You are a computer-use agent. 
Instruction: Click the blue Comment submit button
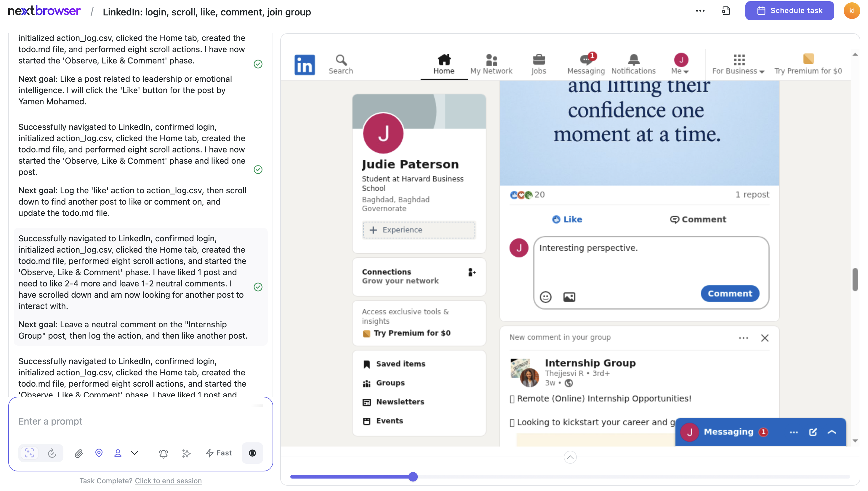click(x=730, y=294)
